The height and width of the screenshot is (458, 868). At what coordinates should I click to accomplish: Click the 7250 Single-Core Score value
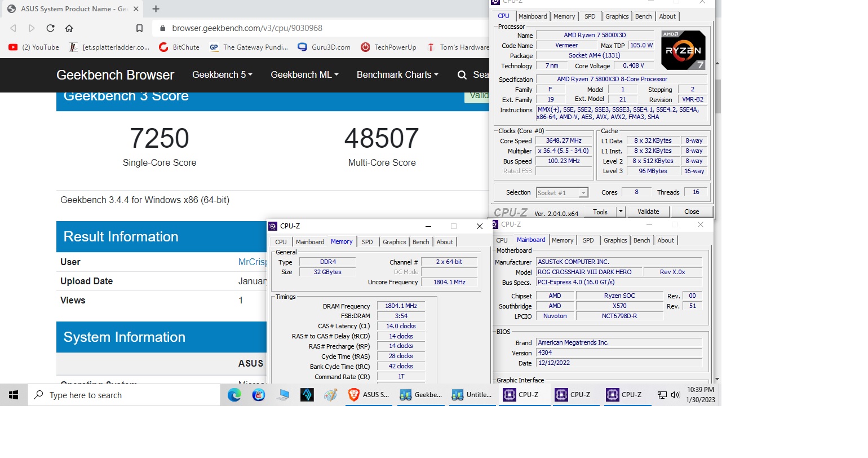(160, 138)
